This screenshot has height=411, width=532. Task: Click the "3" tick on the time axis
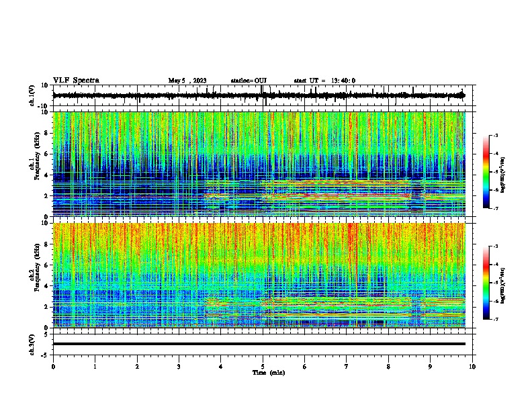(x=179, y=367)
